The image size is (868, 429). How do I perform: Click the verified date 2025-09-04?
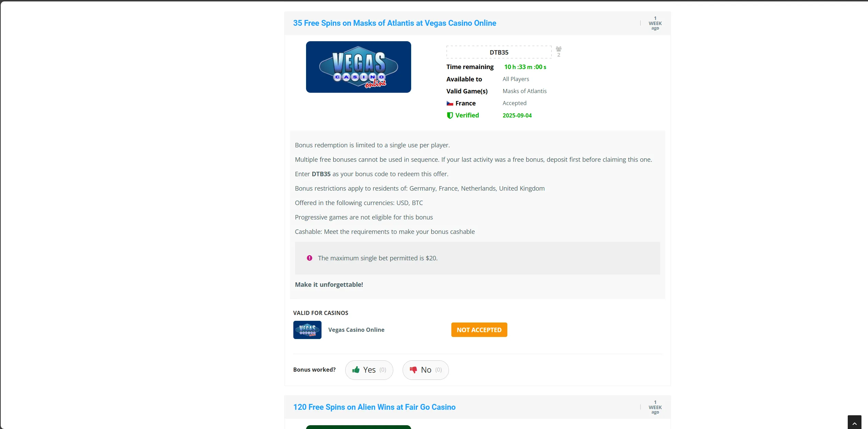[517, 115]
